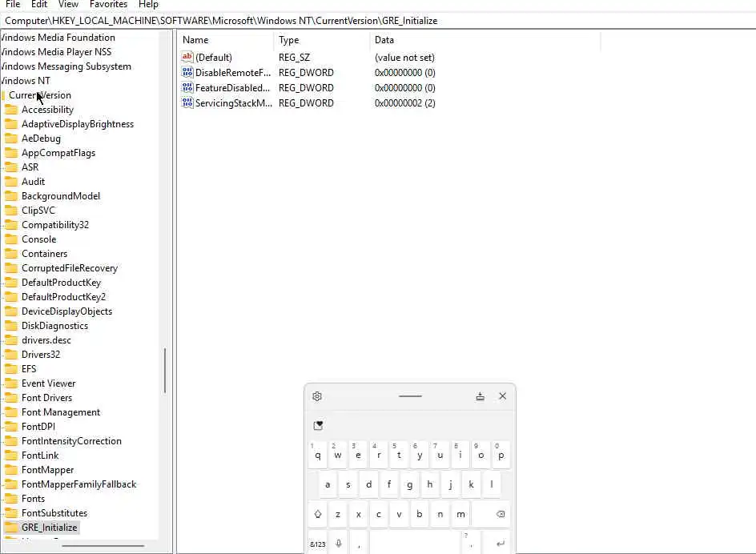Close the touch keyboard

[x=502, y=395]
